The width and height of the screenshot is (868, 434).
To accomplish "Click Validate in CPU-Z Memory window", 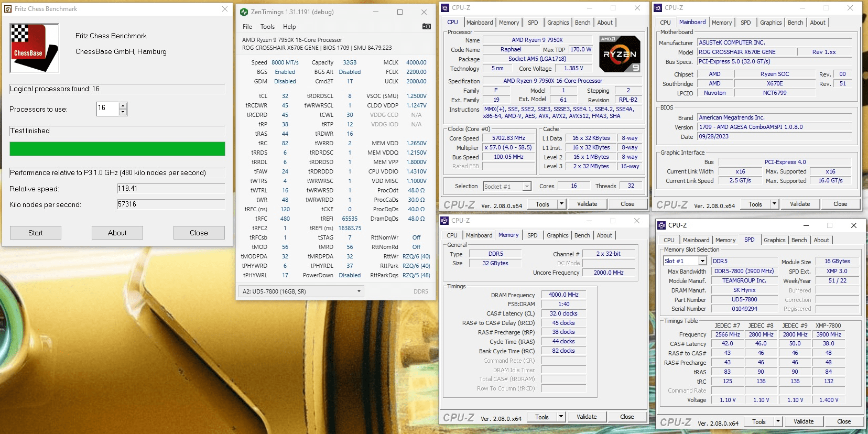I will point(587,417).
